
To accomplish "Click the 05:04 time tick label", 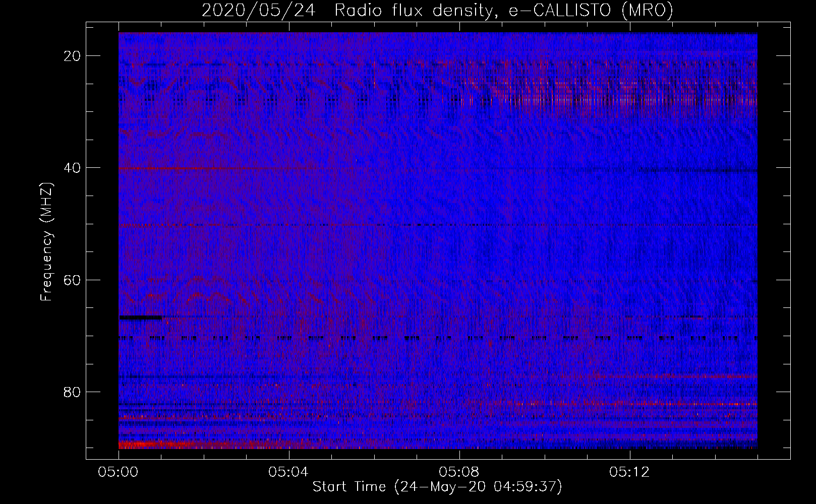I will click(x=289, y=472).
